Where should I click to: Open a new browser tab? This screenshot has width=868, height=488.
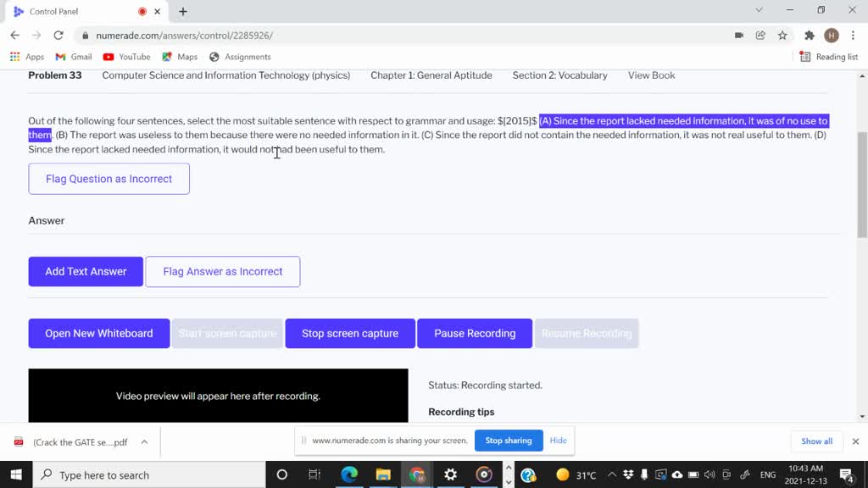coord(183,11)
